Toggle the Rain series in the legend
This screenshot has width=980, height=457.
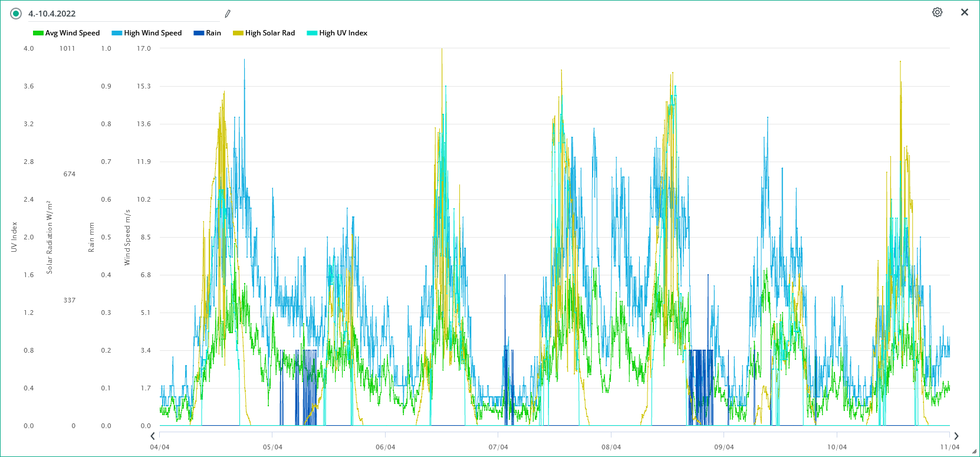[x=208, y=33]
